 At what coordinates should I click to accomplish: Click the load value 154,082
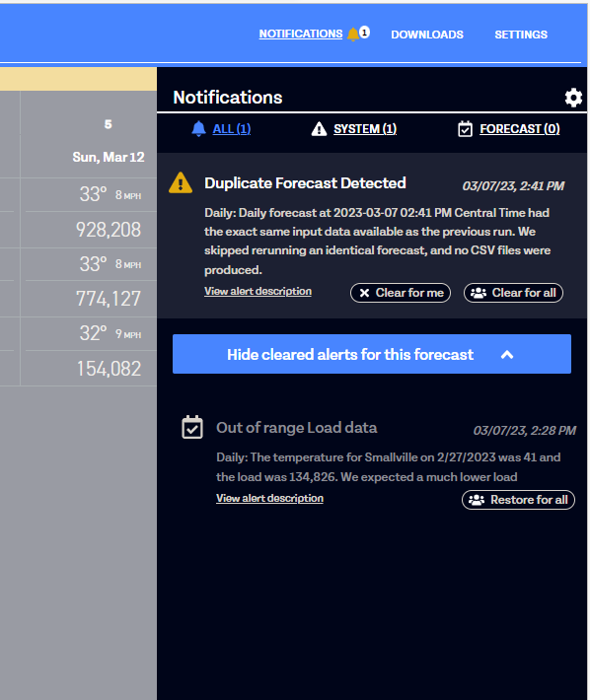[x=109, y=369]
